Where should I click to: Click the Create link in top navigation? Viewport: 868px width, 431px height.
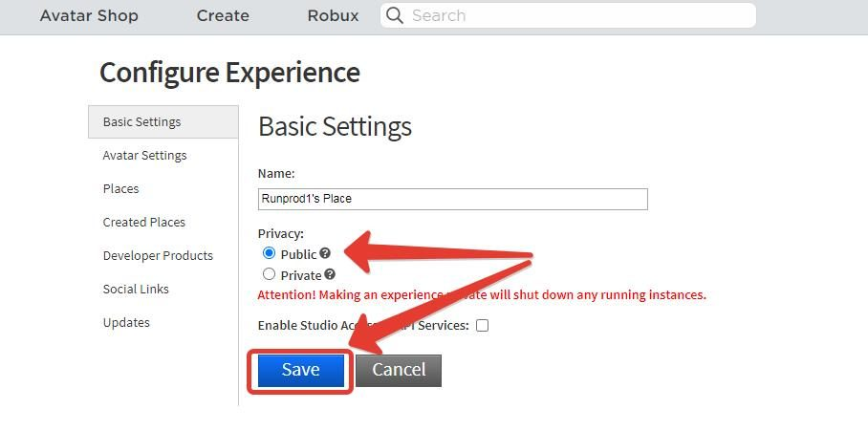point(223,16)
